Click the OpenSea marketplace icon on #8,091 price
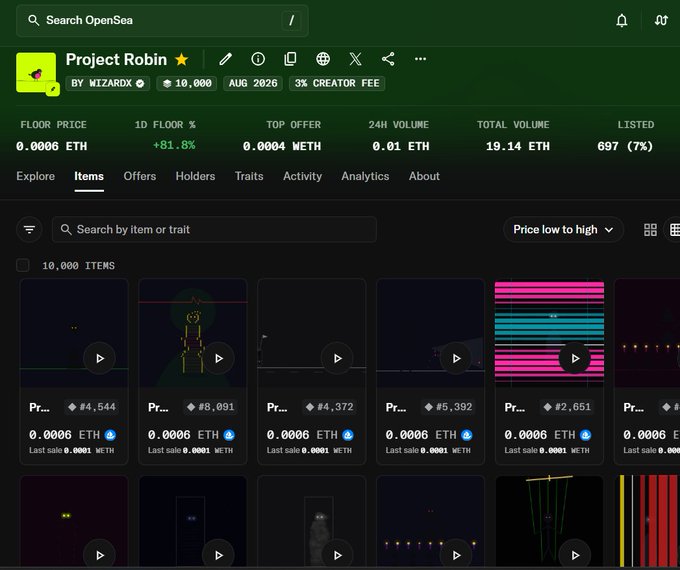The width and height of the screenshot is (680, 570). pyautogui.click(x=229, y=435)
